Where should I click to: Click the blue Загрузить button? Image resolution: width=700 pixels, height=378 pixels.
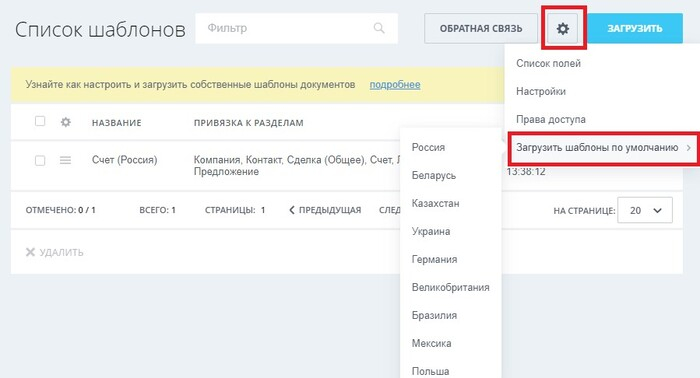tap(635, 29)
